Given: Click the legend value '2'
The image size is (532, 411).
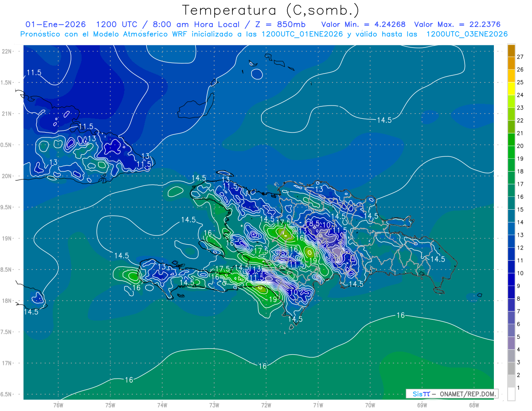Looking at the screenshot, I should point(519,375).
